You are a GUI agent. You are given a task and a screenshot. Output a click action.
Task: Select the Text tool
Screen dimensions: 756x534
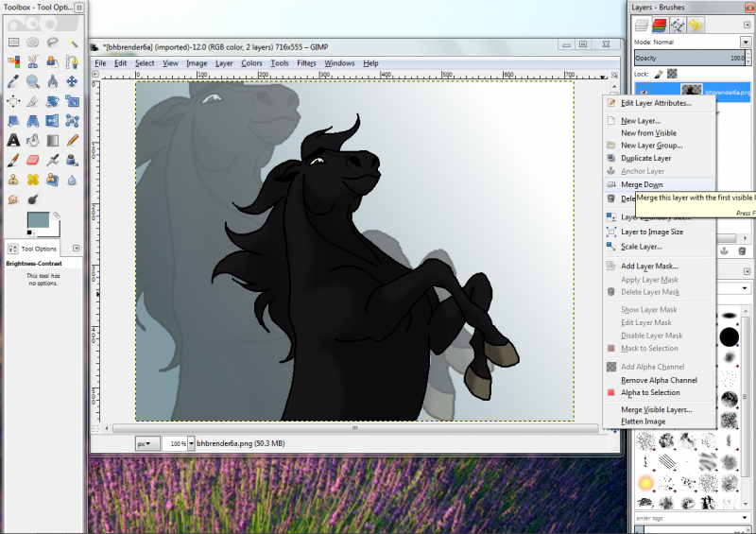[x=13, y=141]
